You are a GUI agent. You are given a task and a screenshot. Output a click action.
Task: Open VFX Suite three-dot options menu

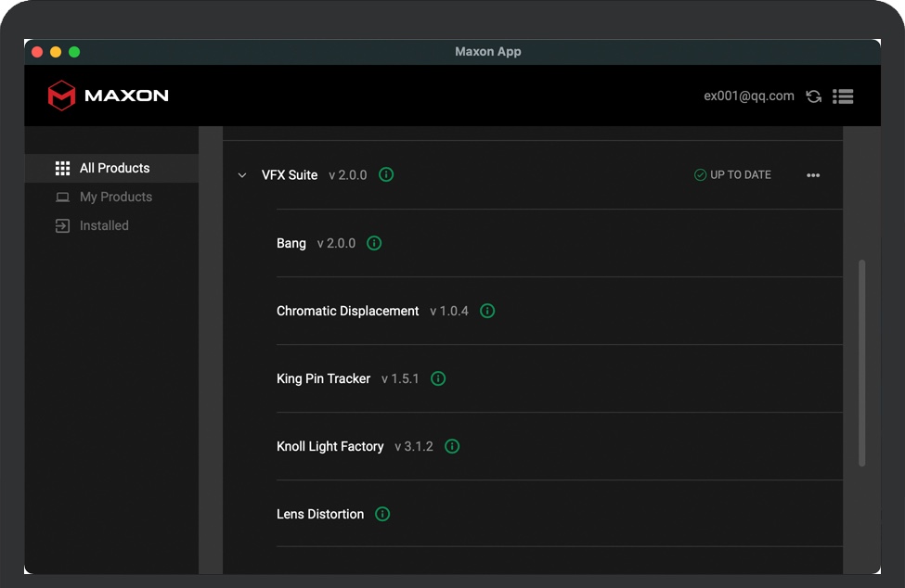(813, 175)
